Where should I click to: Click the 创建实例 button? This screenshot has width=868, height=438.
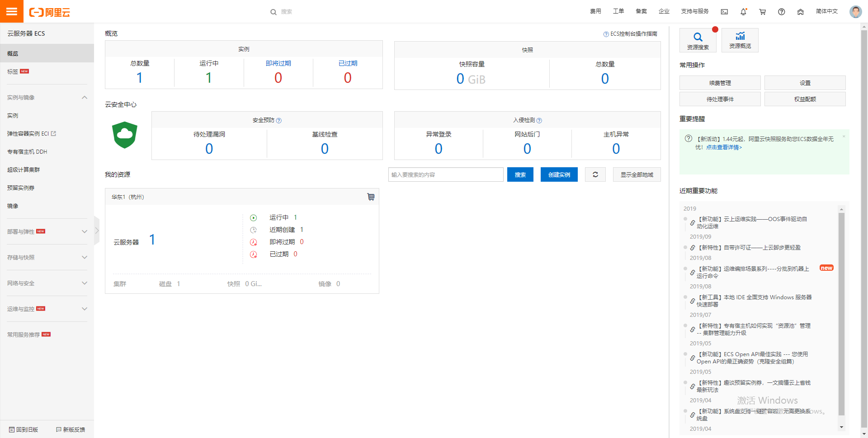click(559, 174)
